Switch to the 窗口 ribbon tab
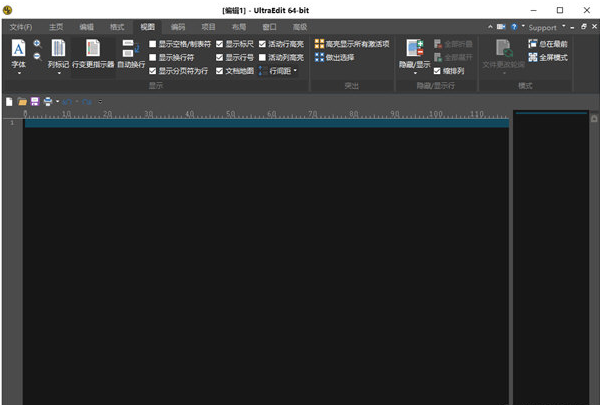Image resolution: width=600 pixels, height=405 pixels. [269, 27]
